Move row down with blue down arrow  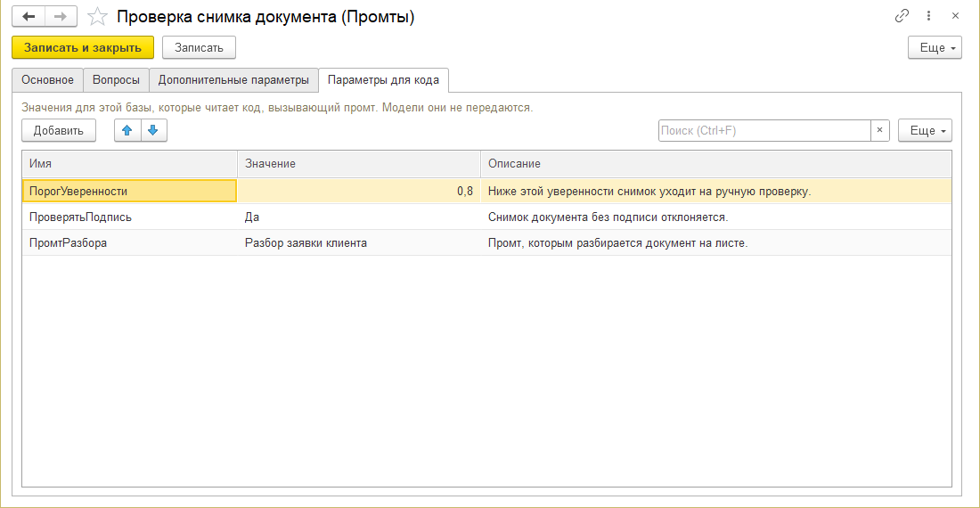click(153, 131)
